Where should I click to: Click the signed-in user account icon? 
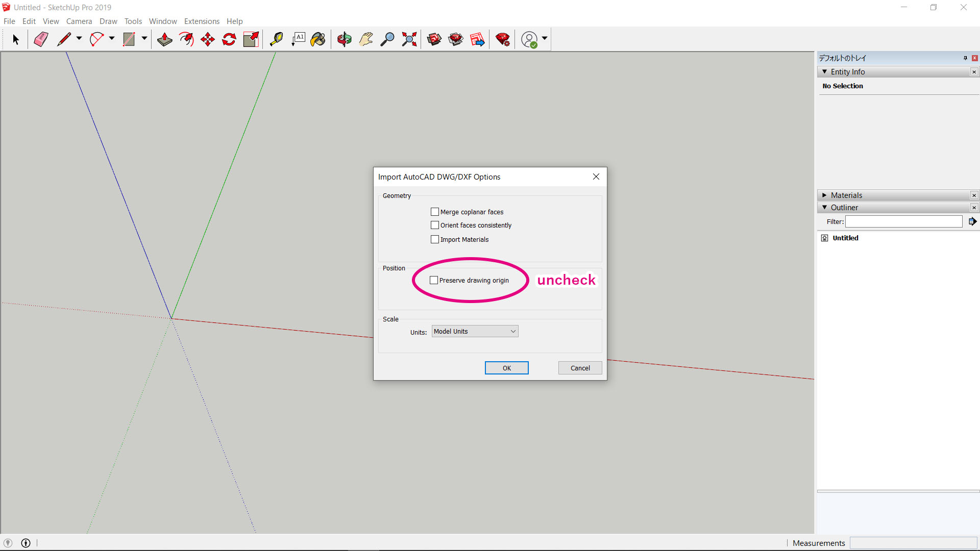529,39
